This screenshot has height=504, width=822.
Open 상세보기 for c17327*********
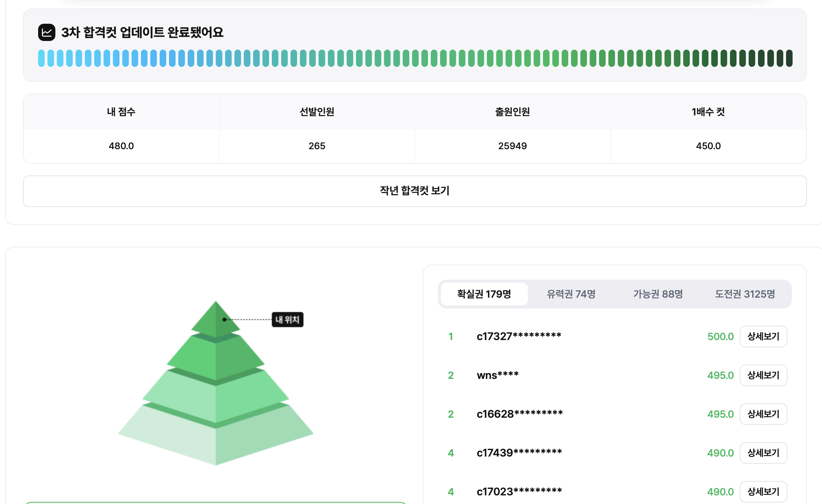763,336
